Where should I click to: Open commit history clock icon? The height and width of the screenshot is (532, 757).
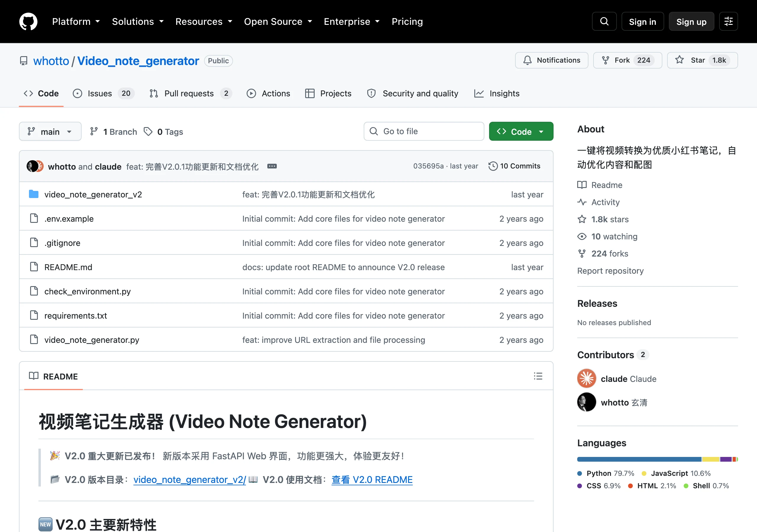tap(493, 166)
